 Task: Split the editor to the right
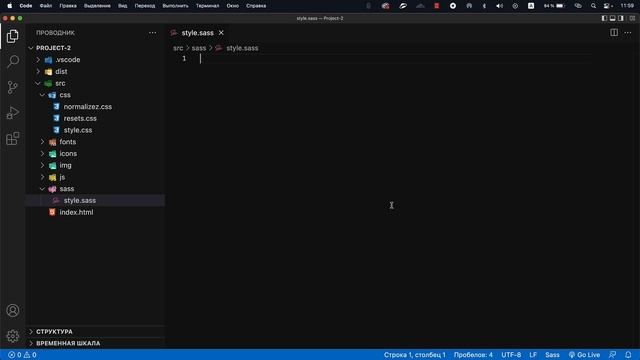tap(614, 33)
